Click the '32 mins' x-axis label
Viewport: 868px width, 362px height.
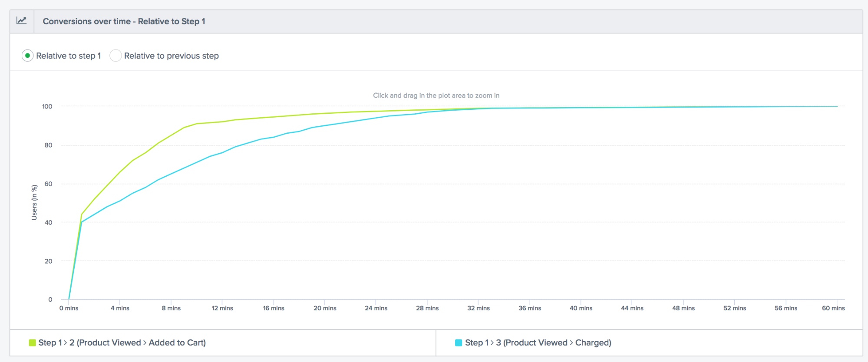(x=479, y=308)
